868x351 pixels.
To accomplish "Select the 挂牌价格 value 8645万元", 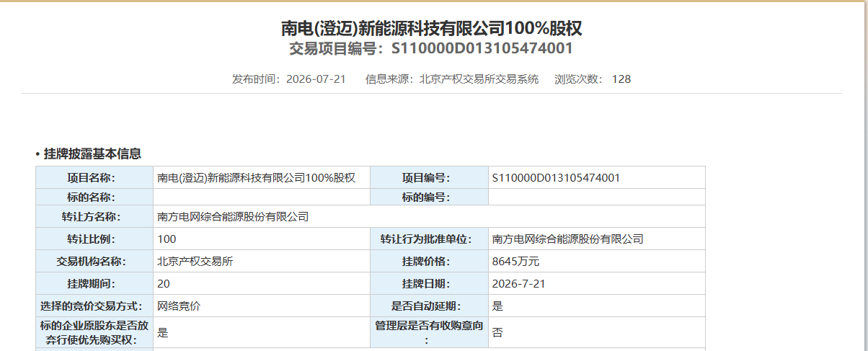I will [x=515, y=262].
